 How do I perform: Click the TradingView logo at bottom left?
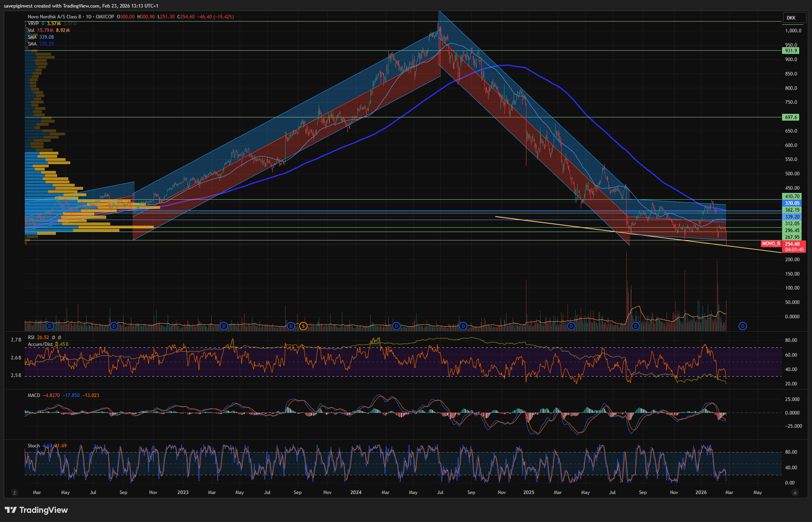pos(36,510)
